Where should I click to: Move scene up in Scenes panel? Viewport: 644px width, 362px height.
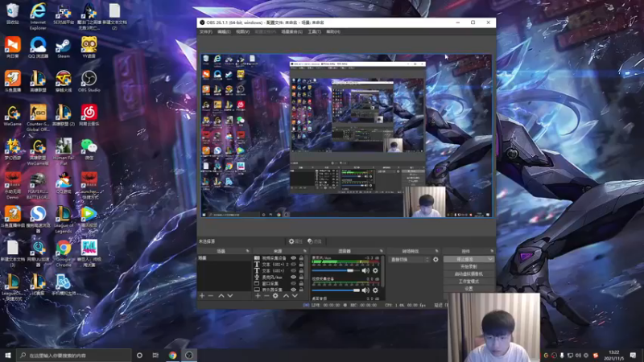(221, 295)
